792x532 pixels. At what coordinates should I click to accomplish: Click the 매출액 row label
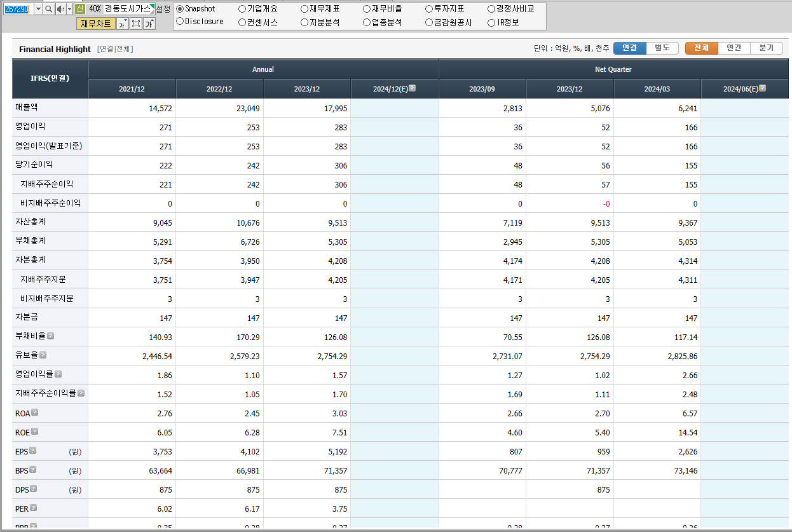tap(27, 107)
